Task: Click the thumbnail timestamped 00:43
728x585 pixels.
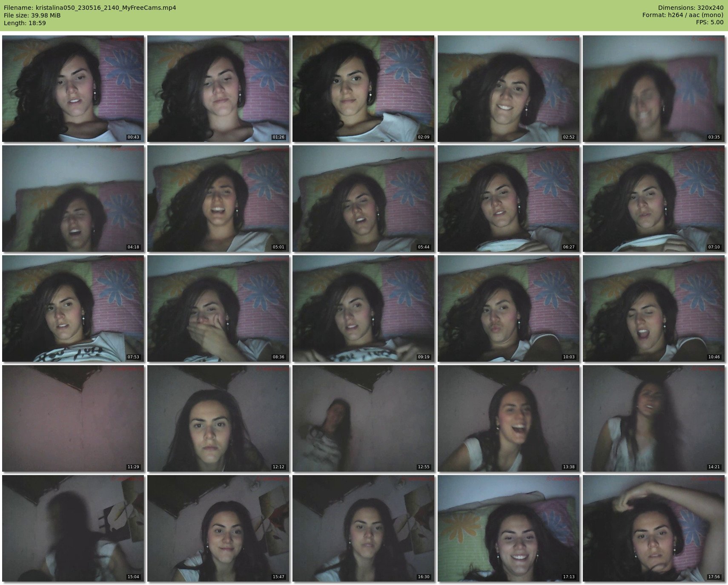Action: 73,89
